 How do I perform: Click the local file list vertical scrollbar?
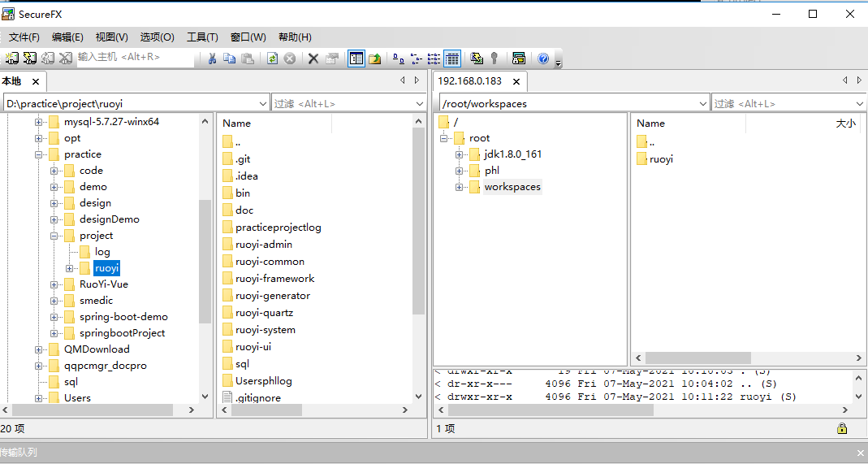tap(418, 258)
